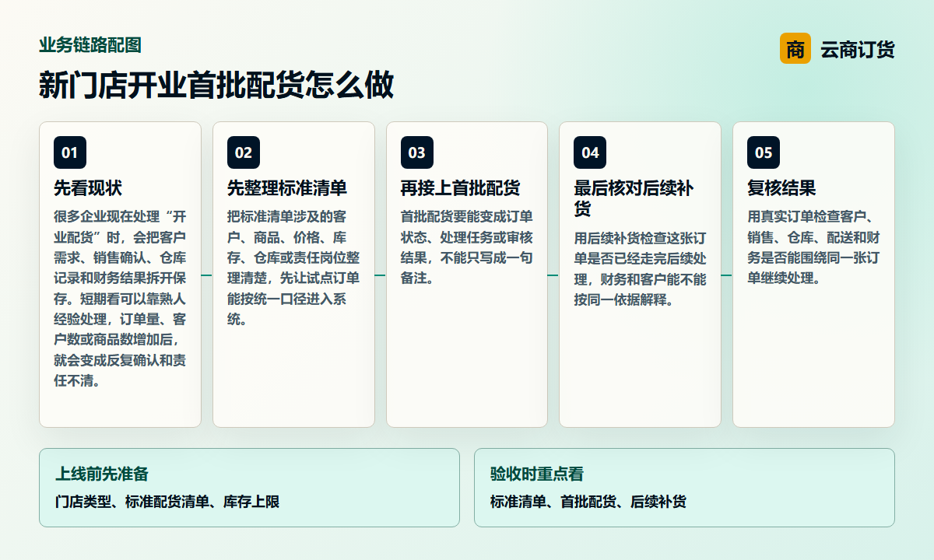Click the 验收时重点看 heading
This screenshot has width=934, height=560.
[x=537, y=474]
